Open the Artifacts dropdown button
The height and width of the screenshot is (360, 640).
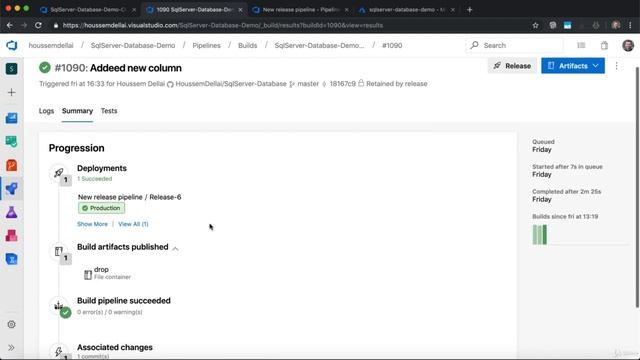click(x=573, y=66)
